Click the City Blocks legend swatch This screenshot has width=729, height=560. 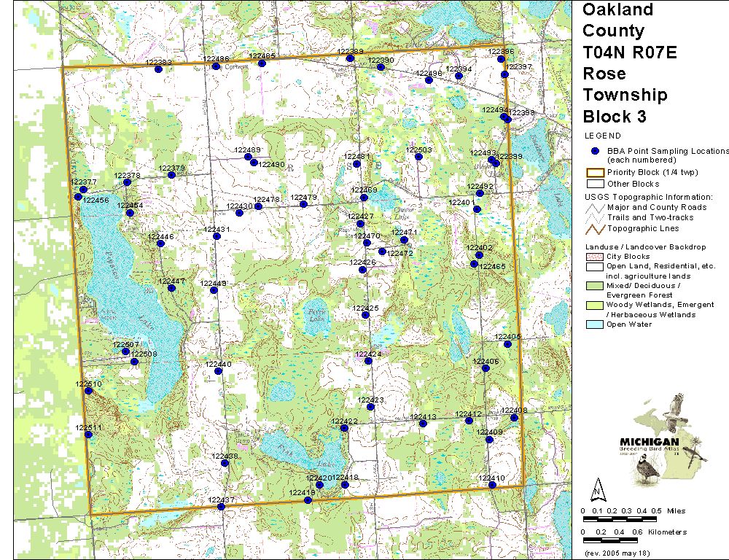(x=595, y=257)
